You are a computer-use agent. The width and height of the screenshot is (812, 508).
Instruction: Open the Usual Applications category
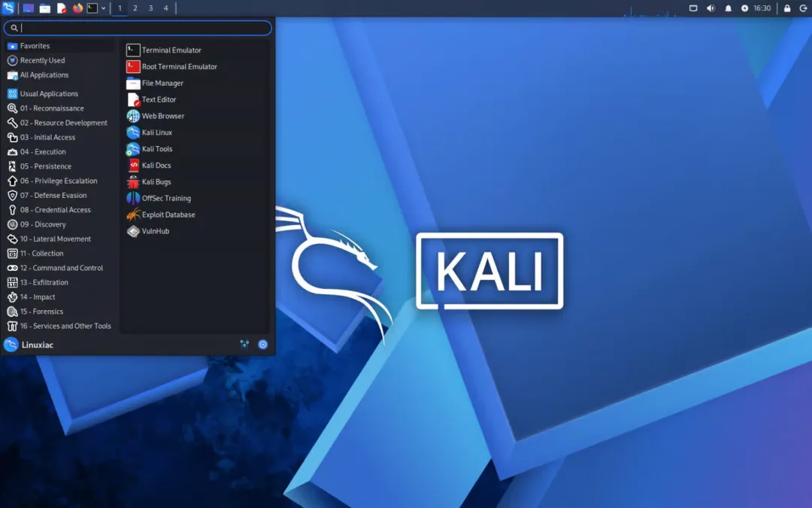(60, 94)
